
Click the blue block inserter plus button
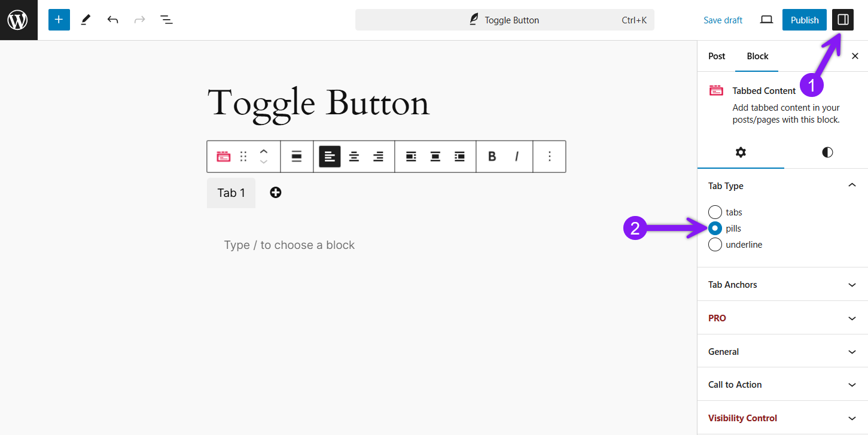coord(59,20)
